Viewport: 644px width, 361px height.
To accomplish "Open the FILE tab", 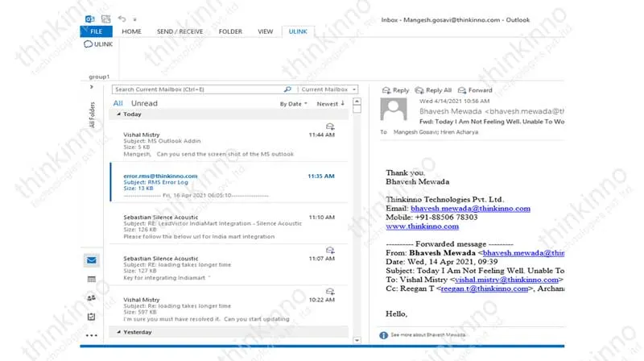I will 96,31.
